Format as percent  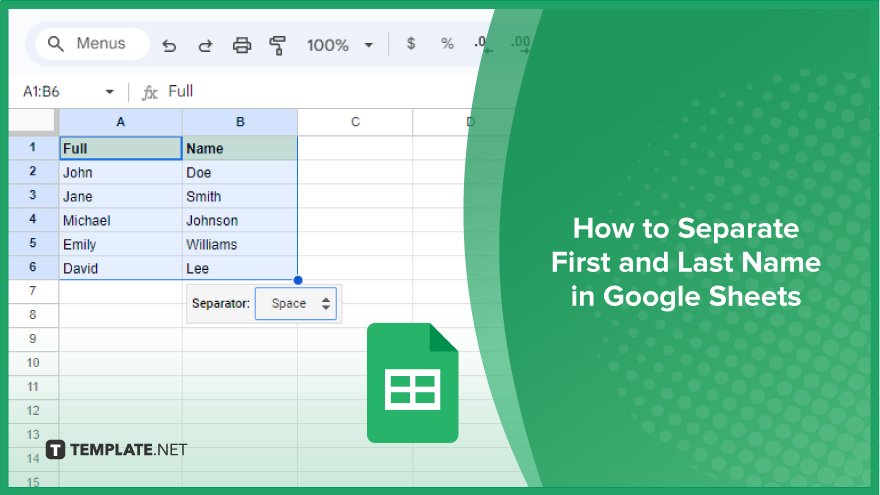point(447,44)
